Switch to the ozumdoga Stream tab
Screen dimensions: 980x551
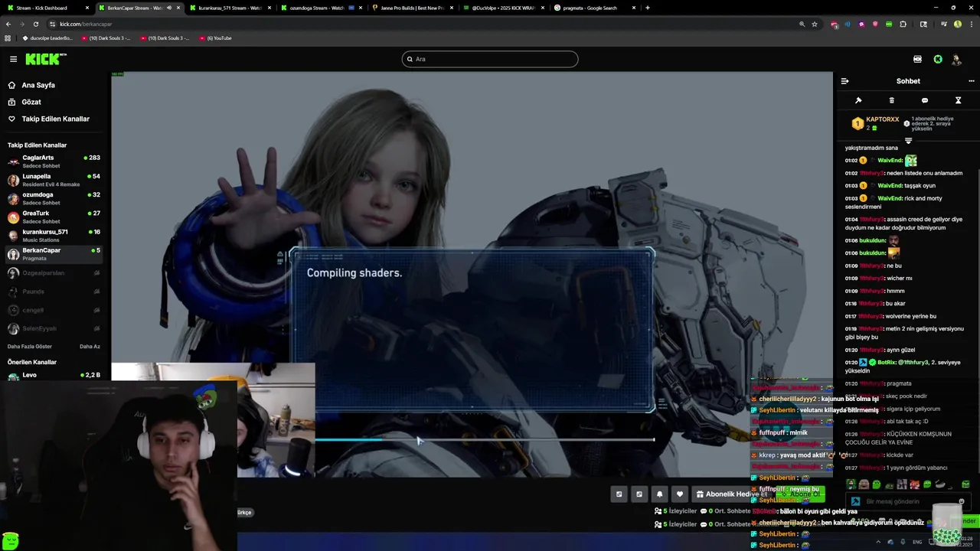[x=322, y=8]
